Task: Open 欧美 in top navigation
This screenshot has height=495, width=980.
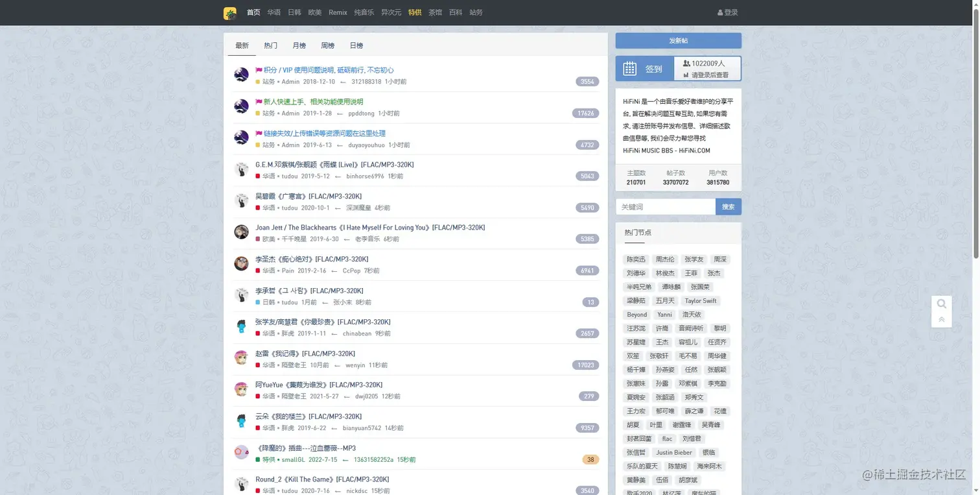Action: point(315,12)
